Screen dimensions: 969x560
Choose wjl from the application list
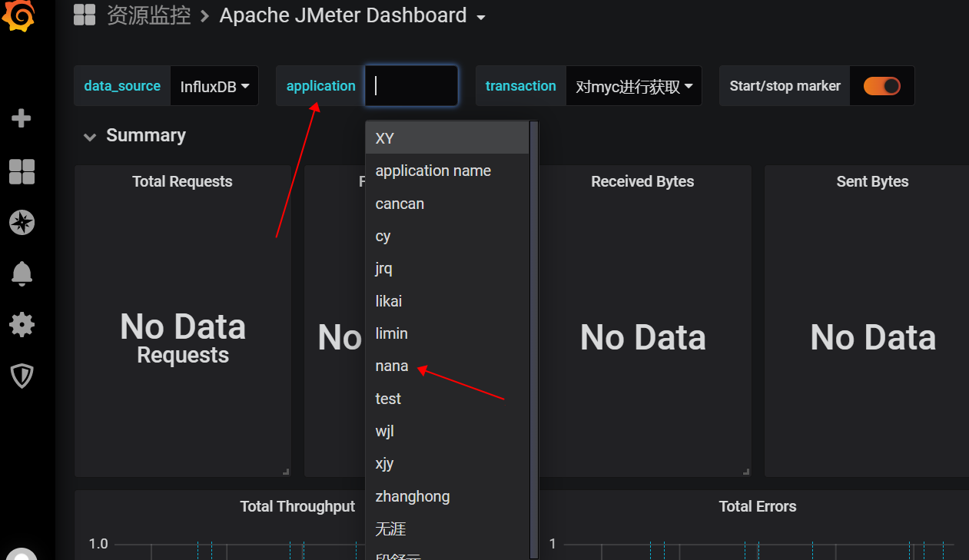(447, 431)
